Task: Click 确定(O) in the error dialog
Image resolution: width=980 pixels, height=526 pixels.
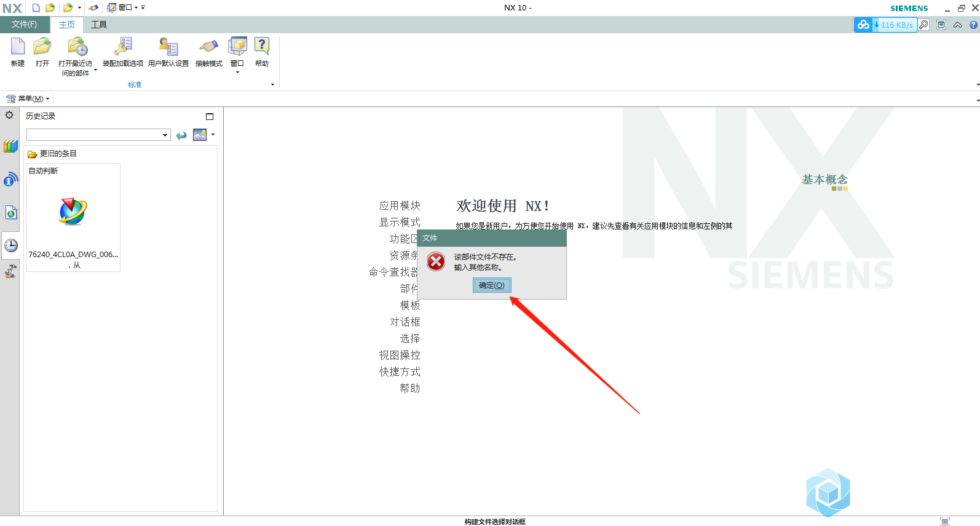Action: [x=492, y=285]
